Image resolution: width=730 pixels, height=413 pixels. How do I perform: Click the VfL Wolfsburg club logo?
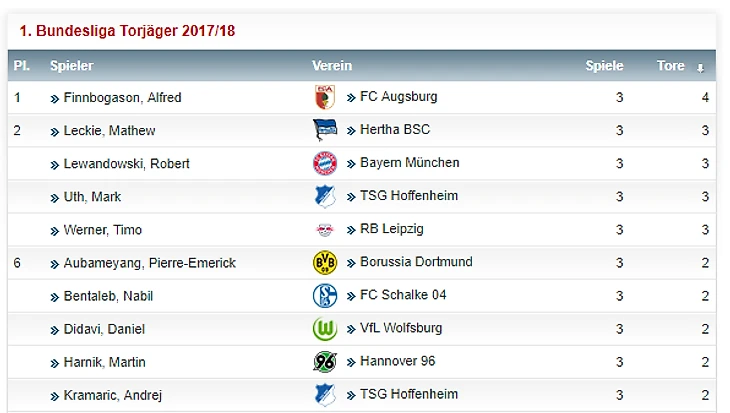click(324, 328)
